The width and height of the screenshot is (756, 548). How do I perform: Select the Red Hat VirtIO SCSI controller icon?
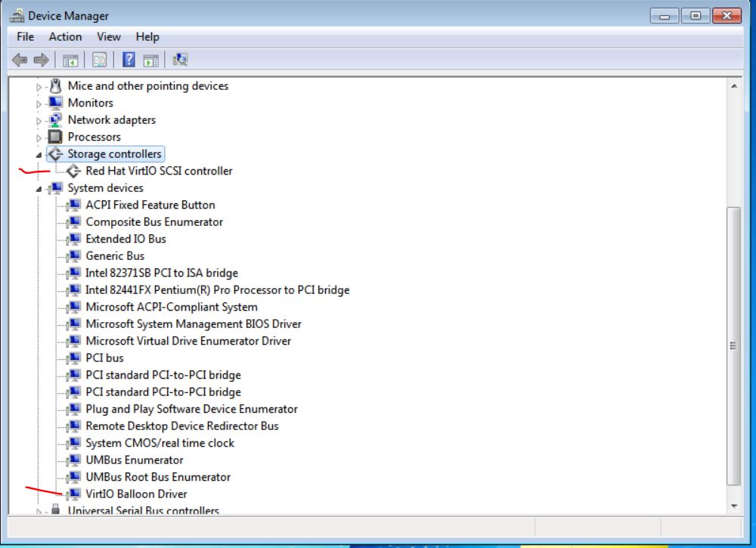tap(73, 171)
